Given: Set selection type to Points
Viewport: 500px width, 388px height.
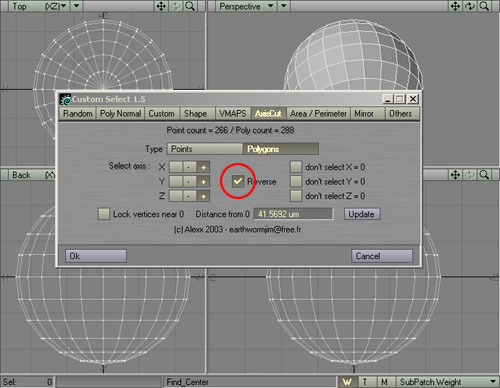Looking at the screenshot, I should [x=205, y=149].
